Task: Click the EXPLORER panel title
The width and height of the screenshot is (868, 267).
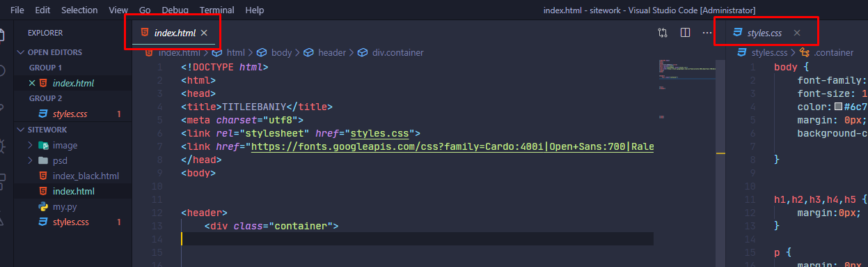Action: click(45, 33)
